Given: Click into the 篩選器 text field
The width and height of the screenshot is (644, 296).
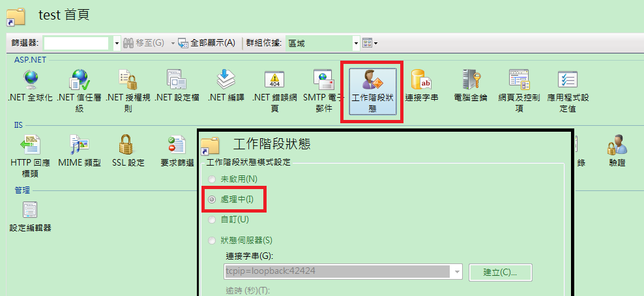Looking at the screenshot, I should [x=76, y=43].
